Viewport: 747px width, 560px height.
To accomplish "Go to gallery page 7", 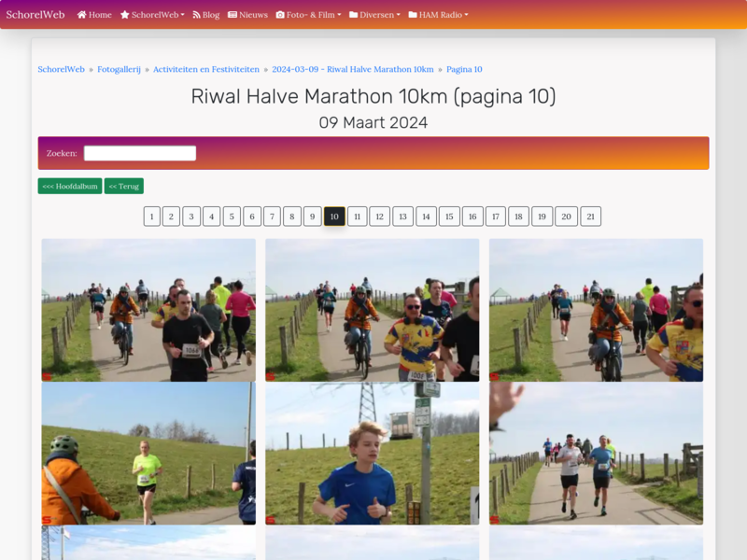I will tap(272, 217).
